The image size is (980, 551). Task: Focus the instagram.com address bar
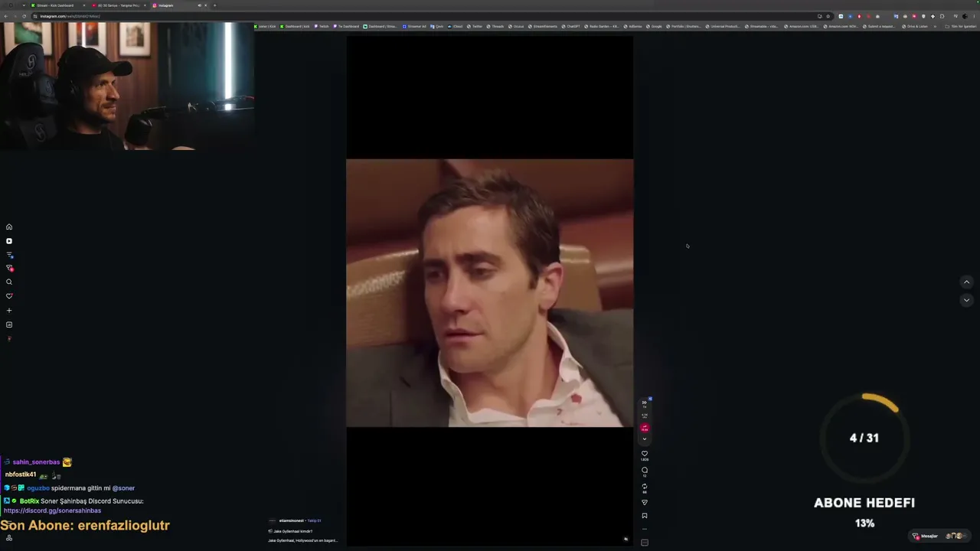click(x=429, y=16)
